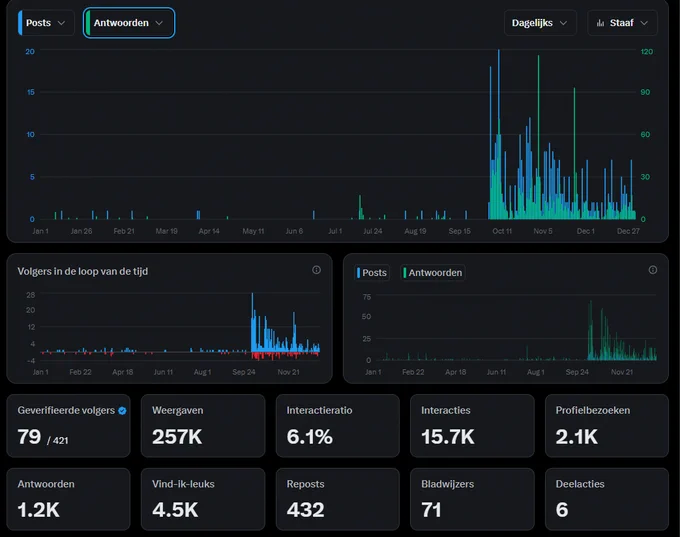
Task: Click the bar chart icon next to Staaf
Action: coord(600,23)
